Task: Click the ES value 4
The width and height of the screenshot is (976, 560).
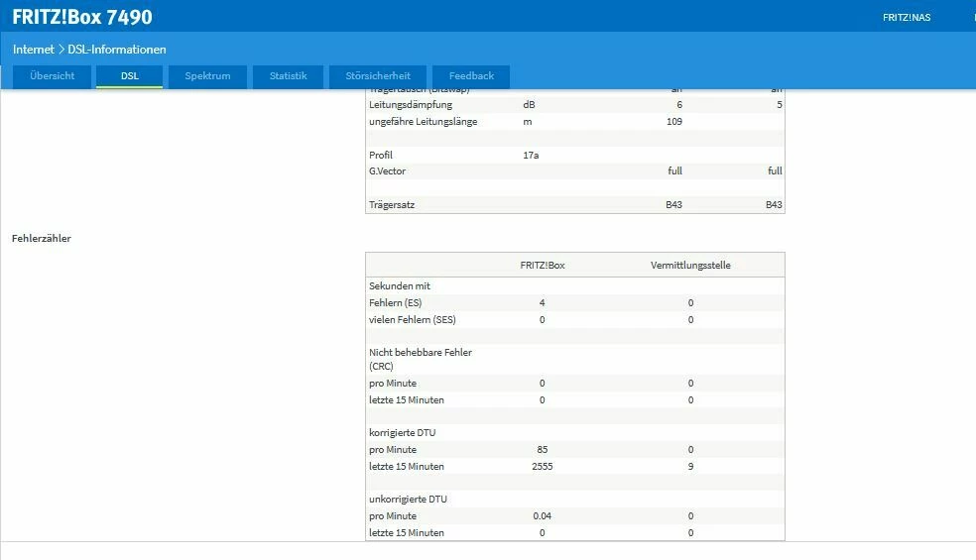Action: coord(543,303)
